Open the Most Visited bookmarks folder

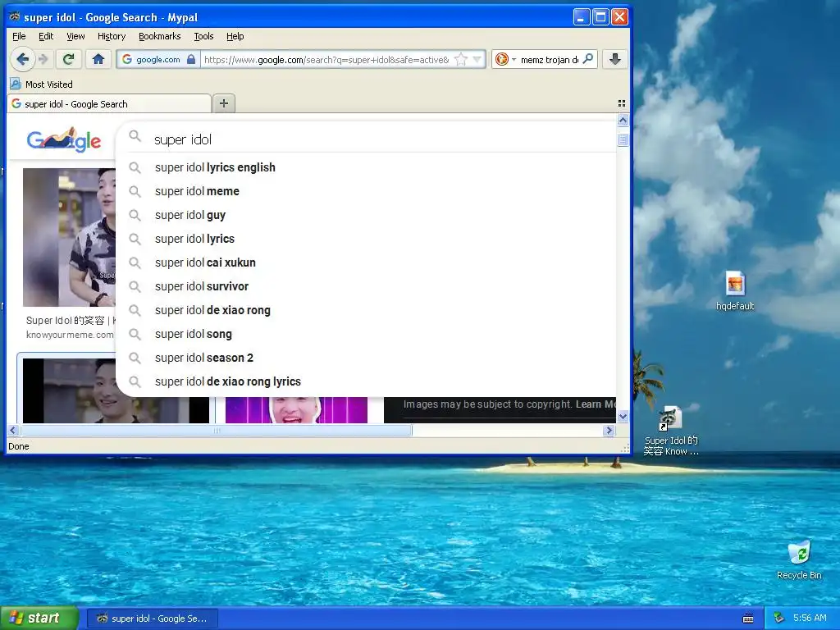click(41, 84)
